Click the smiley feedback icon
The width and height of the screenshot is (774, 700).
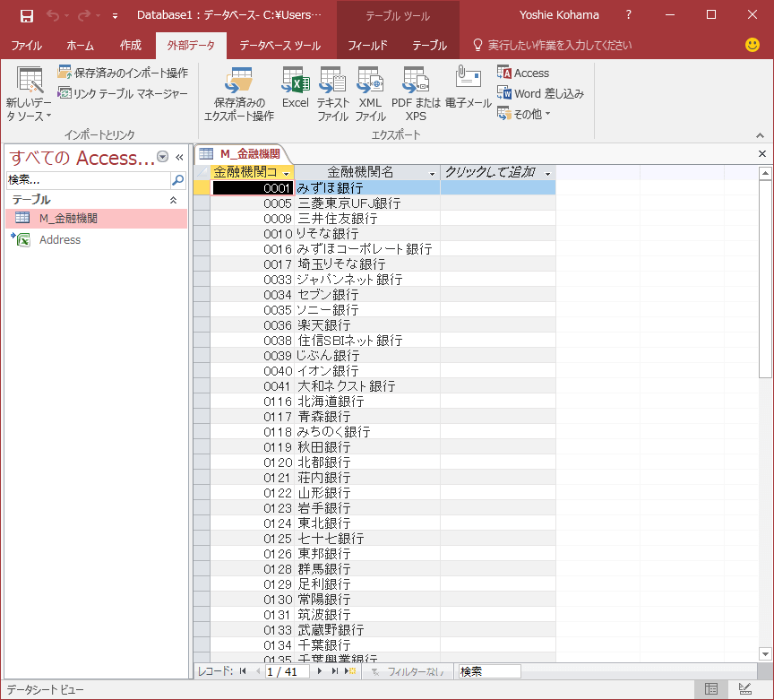click(x=752, y=45)
